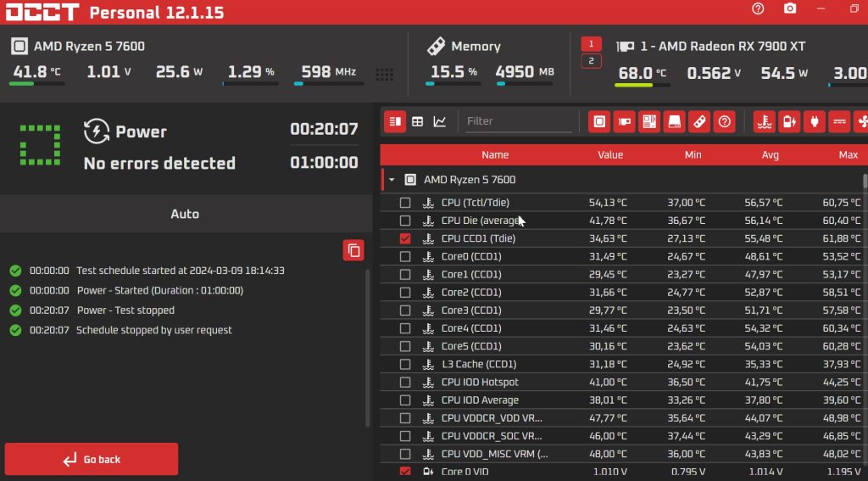Check the L3 Cache (CCD1) sensor box
The width and height of the screenshot is (868, 481).
point(405,364)
